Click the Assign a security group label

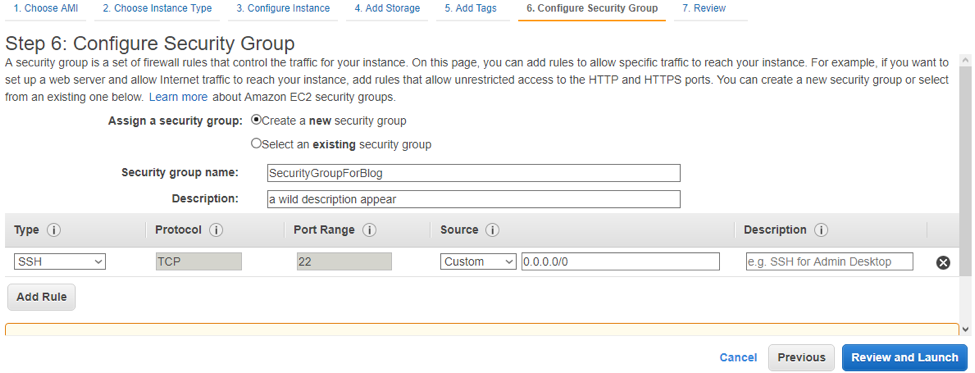point(175,121)
